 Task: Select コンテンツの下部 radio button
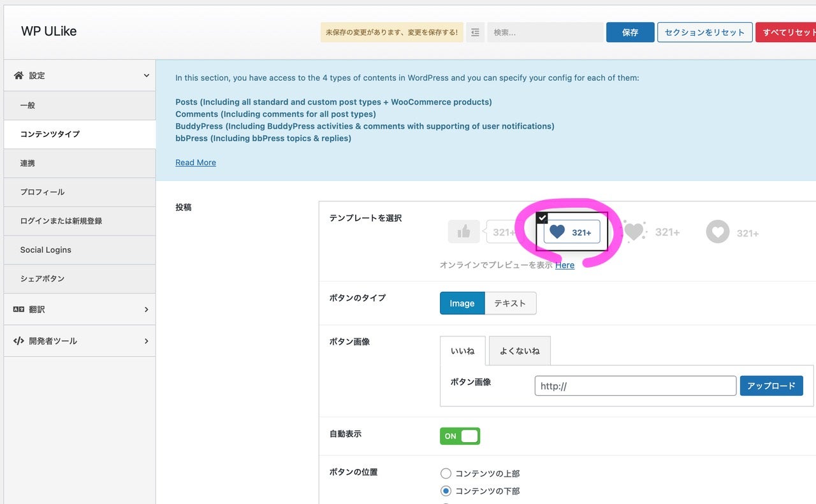point(446,491)
